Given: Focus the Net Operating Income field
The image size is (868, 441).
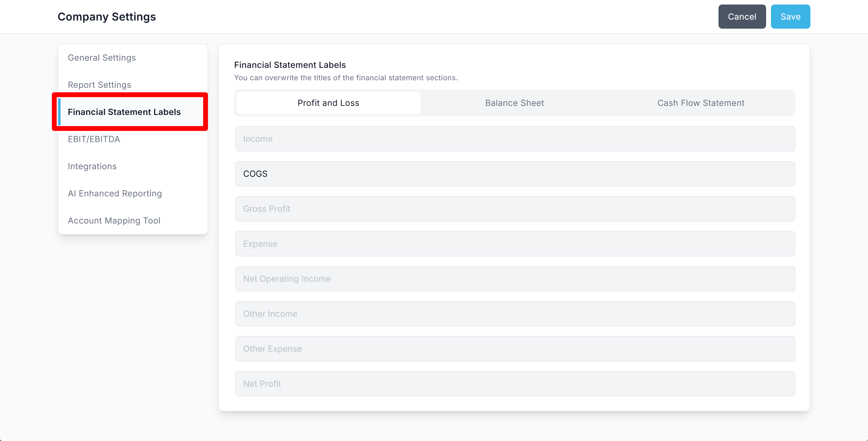Looking at the screenshot, I should (x=515, y=279).
